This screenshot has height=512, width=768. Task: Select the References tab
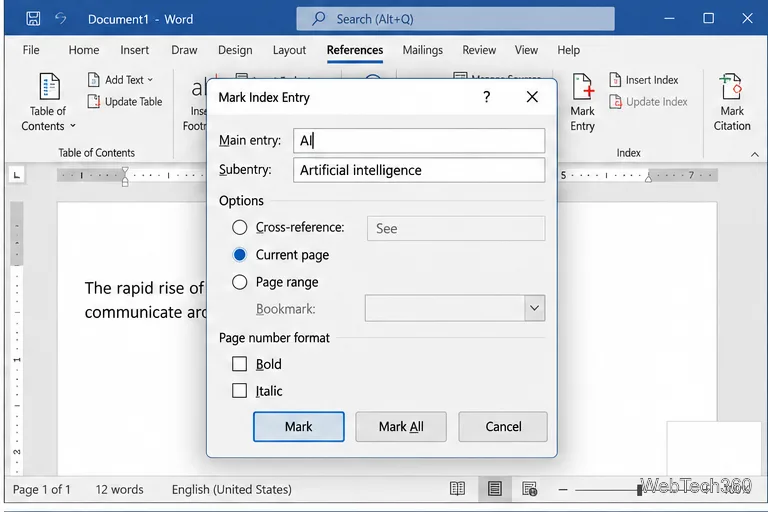[x=355, y=50]
